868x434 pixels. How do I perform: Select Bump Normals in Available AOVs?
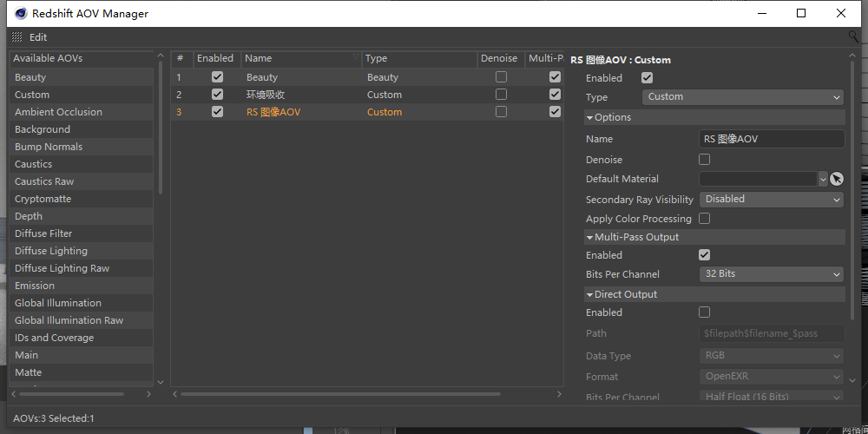tap(82, 147)
